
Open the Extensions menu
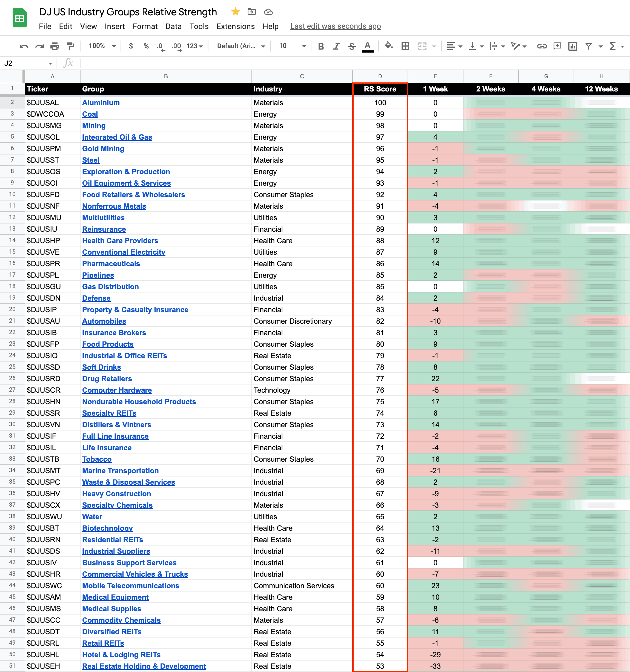[235, 26]
